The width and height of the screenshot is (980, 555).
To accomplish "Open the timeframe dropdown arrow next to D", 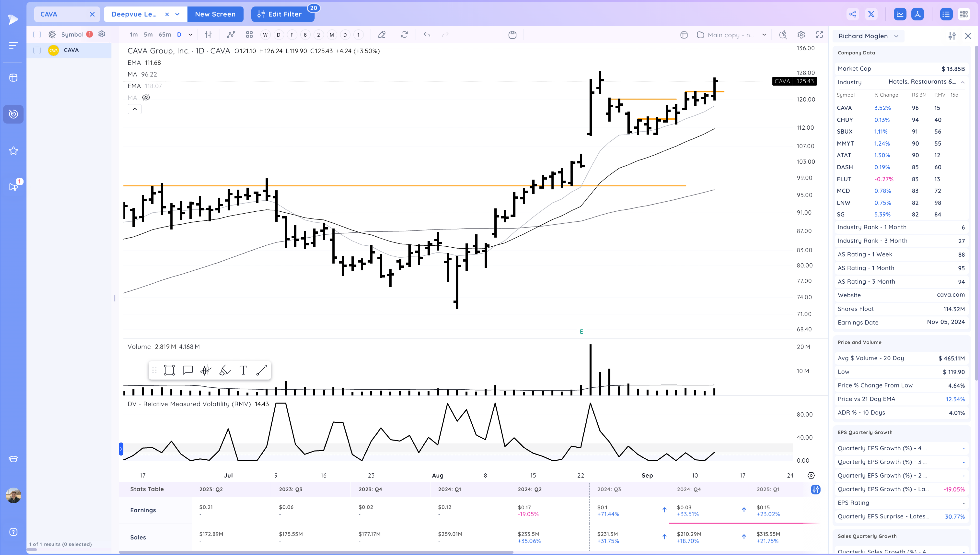I will 190,35.
